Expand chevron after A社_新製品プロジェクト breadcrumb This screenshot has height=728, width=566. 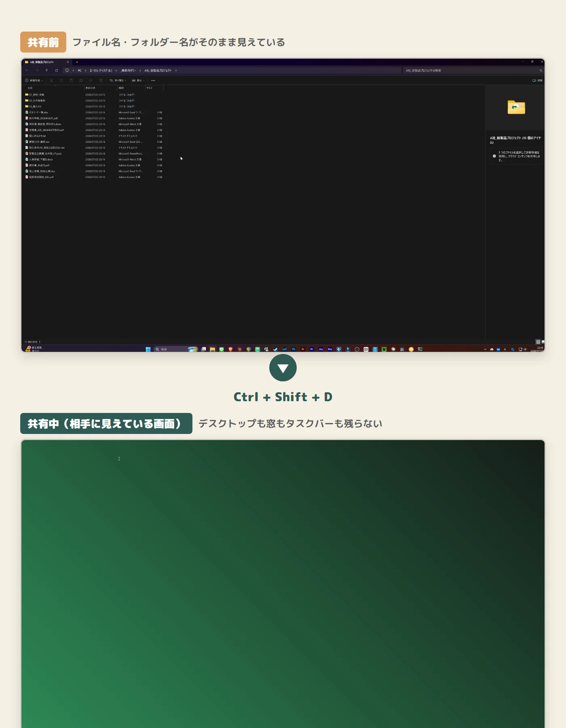(176, 70)
